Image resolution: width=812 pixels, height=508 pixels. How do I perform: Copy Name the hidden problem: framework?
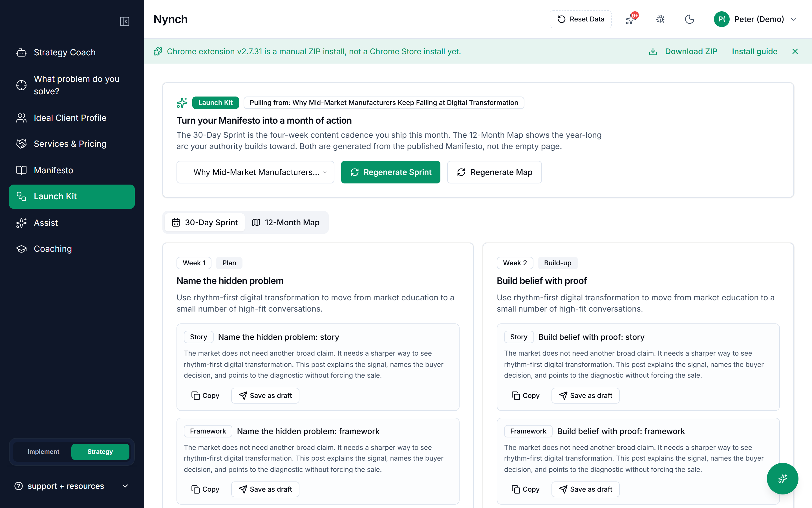pyautogui.click(x=205, y=489)
